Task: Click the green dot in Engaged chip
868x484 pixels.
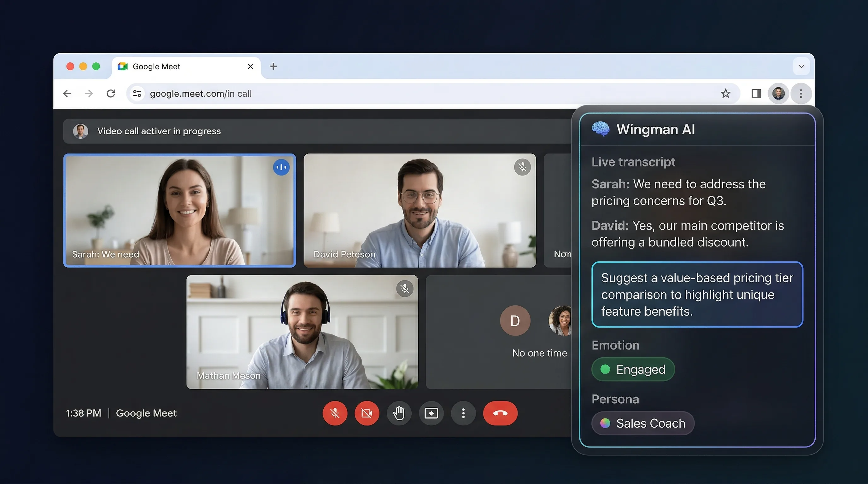Action: click(605, 369)
